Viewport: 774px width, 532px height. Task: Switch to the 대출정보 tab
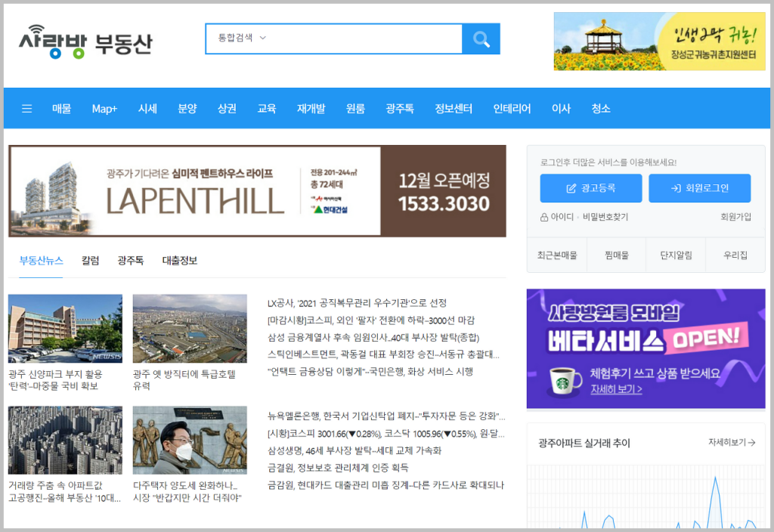[180, 261]
